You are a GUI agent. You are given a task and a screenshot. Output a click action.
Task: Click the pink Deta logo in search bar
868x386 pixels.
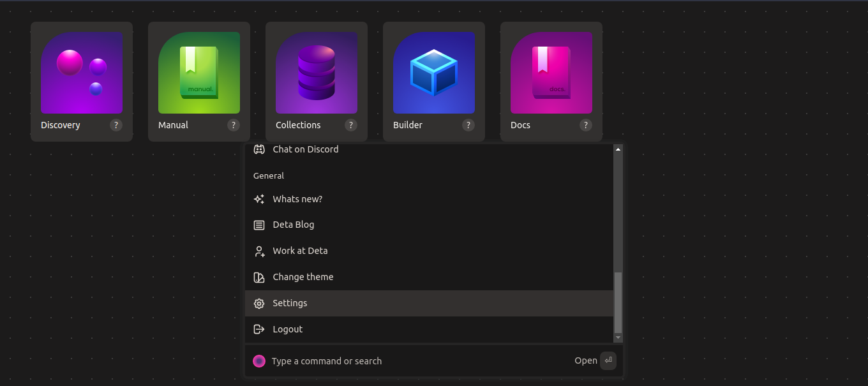[259, 361]
